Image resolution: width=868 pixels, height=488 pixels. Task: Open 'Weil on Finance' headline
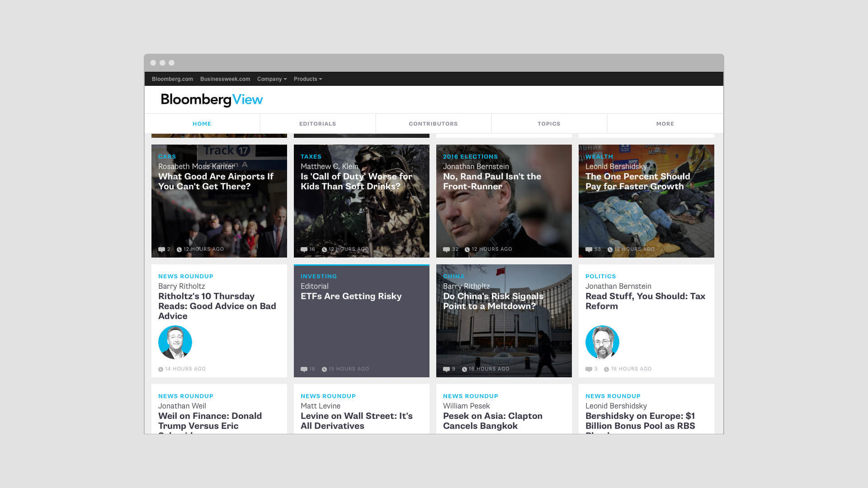point(210,422)
